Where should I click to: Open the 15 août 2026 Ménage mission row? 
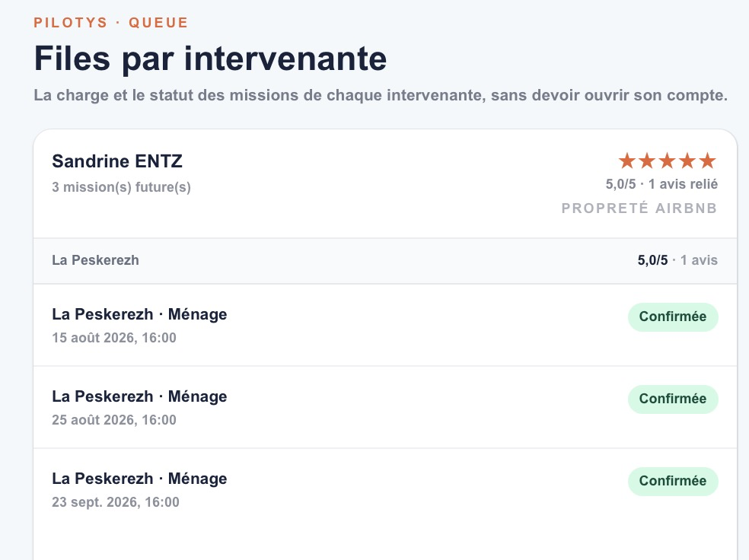[x=385, y=325]
